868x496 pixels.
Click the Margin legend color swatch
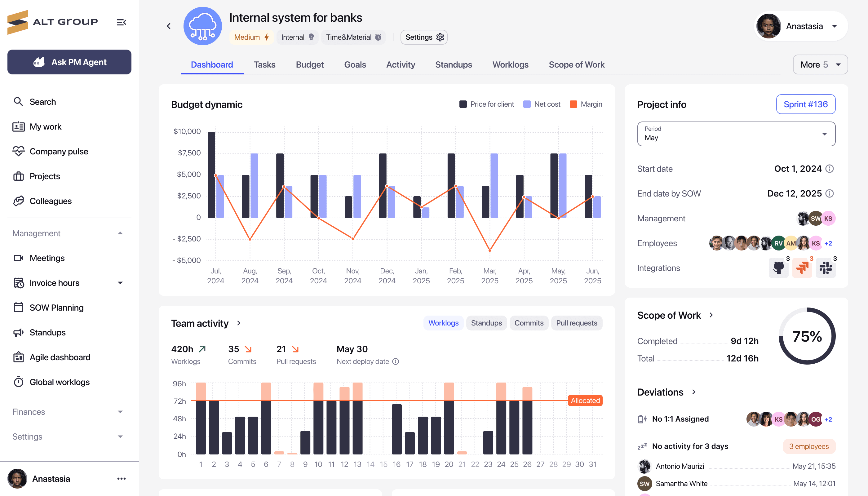pyautogui.click(x=573, y=104)
